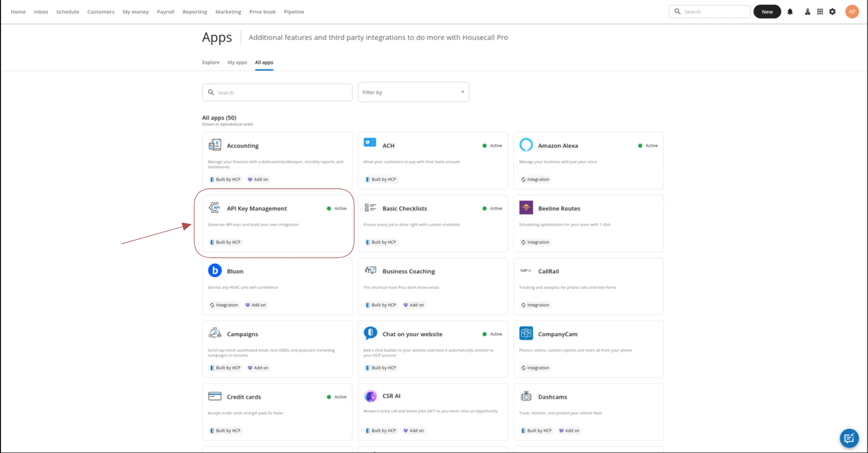
Task: Open the Home menu item
Action: coord(18,12)
